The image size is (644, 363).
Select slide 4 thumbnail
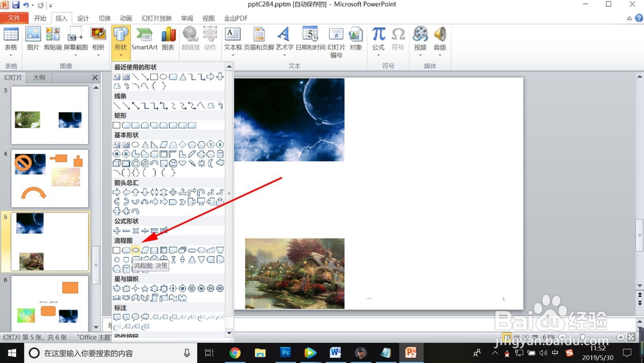point(50,179)
